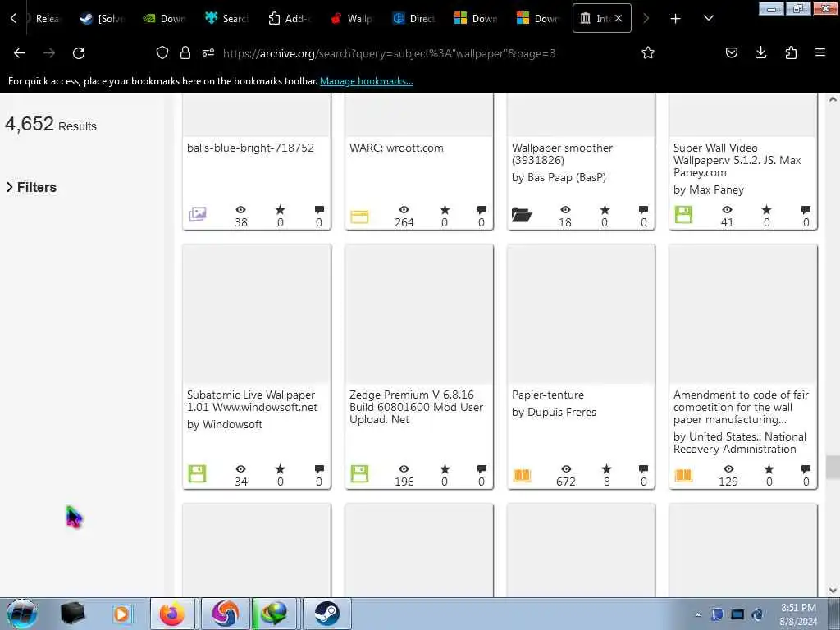
Task: Click texts book icon on Papier-tenture card
Action: click(x=522, y=475)
